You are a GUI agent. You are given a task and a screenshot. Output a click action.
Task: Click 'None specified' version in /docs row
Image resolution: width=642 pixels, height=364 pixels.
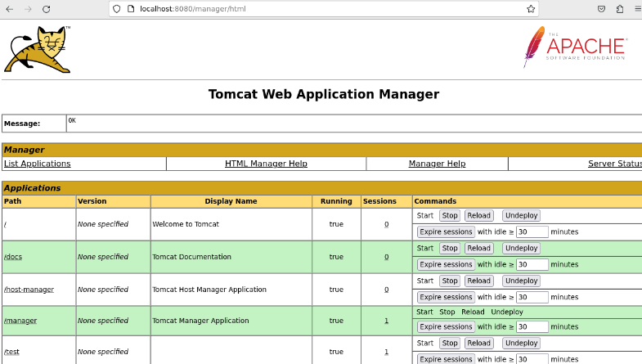tap(103, 257)
